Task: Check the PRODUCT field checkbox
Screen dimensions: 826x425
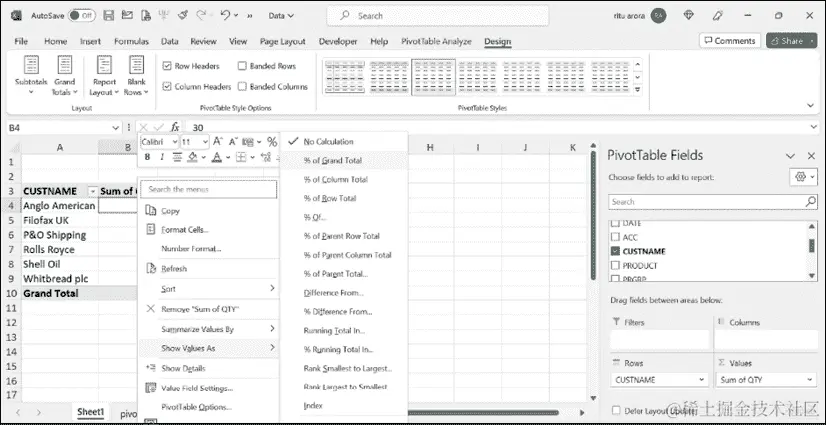Action: (615, 265)
